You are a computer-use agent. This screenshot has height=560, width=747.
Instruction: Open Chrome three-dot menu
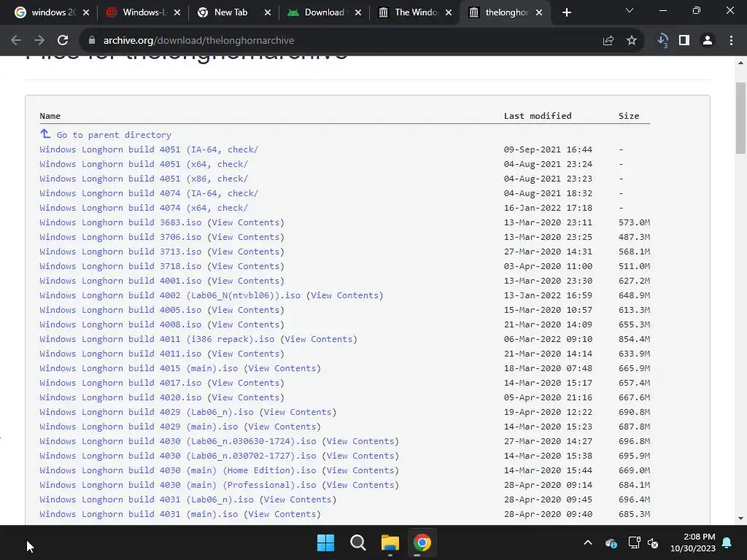[x=731, y=41]
